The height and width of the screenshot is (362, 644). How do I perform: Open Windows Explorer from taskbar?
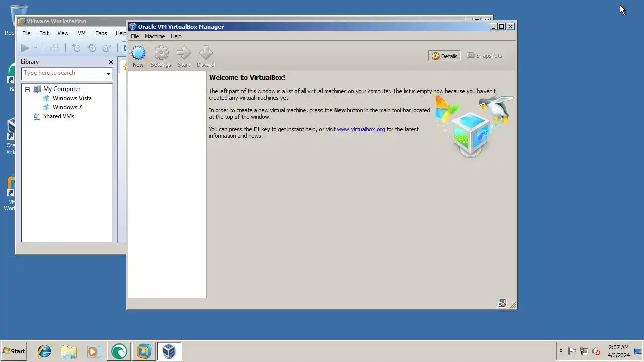(x=69, y=351)
